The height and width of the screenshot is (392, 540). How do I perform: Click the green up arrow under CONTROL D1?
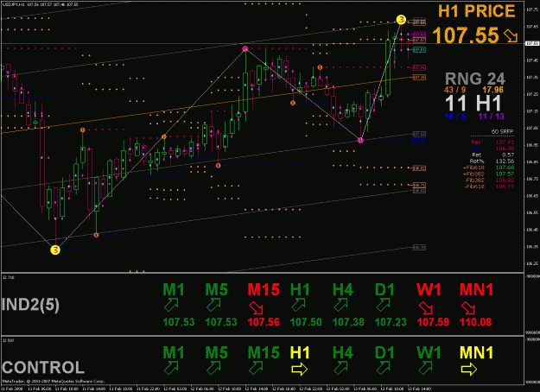point(383,368)
